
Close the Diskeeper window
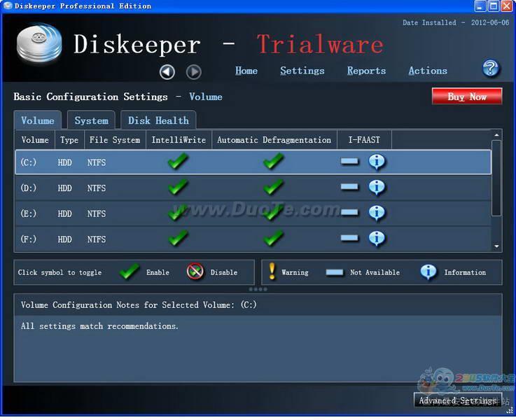506,6
